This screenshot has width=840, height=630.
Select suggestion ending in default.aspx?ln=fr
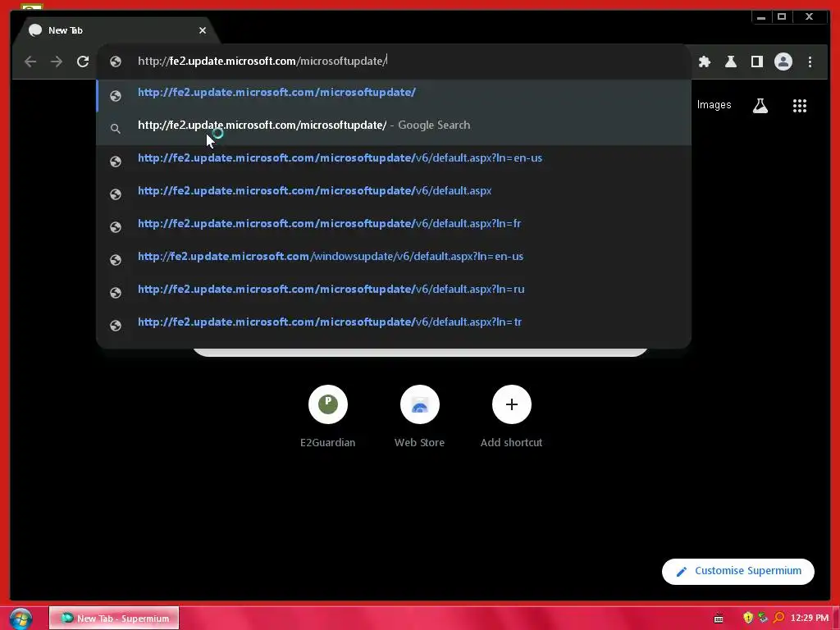point(394,226)
